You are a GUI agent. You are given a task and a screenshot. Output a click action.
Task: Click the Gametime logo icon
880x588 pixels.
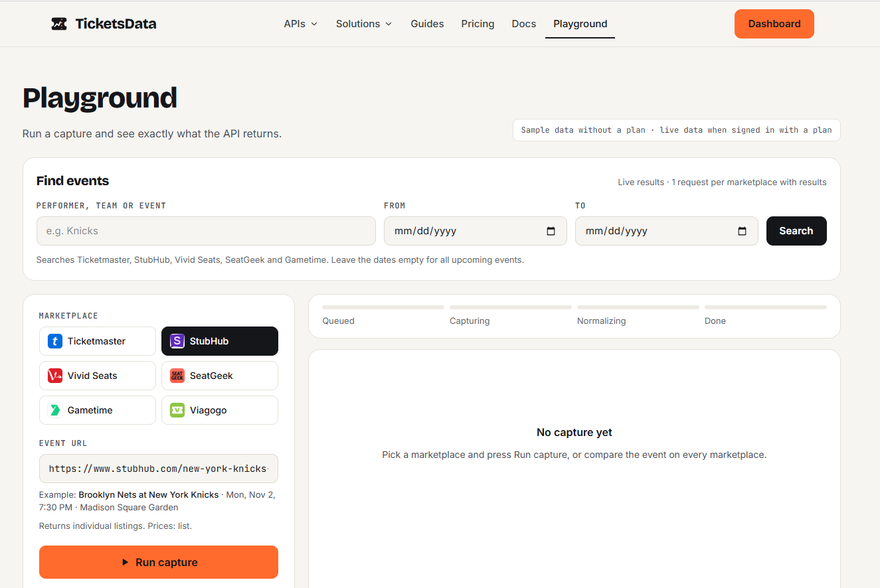pyautogui.click(x=54, y=410)
